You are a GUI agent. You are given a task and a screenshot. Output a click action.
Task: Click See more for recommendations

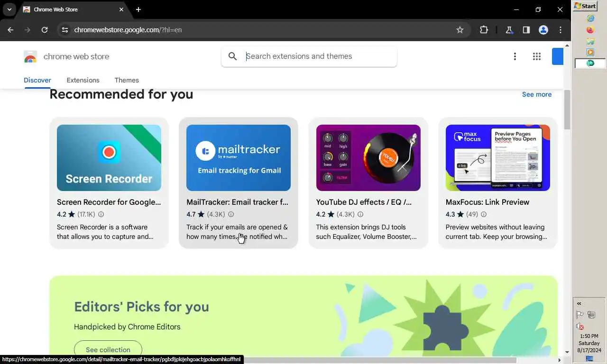pos(537,94)
